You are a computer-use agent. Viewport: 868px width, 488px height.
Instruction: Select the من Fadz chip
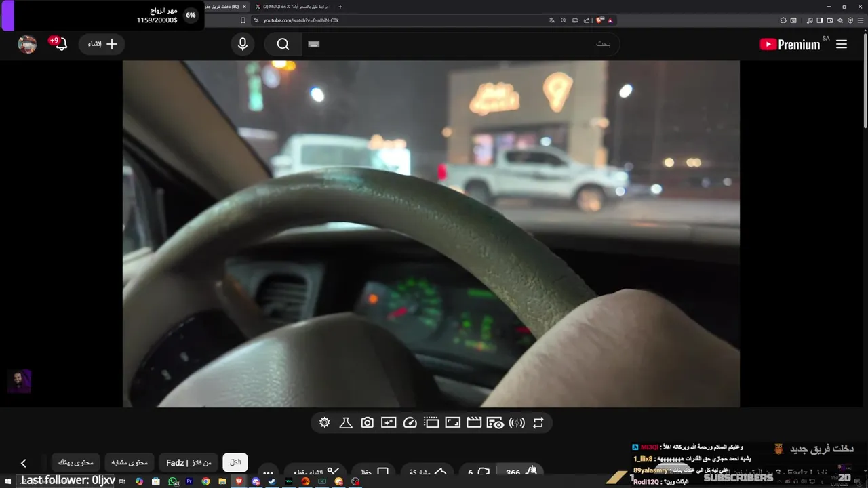(x=189, y=462)
